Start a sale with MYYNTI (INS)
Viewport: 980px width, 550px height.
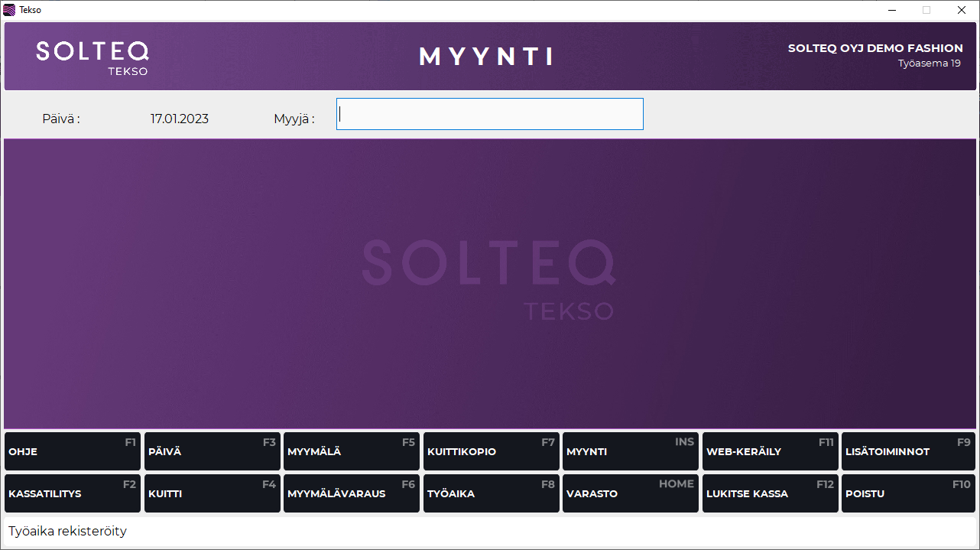coord(631,451)
